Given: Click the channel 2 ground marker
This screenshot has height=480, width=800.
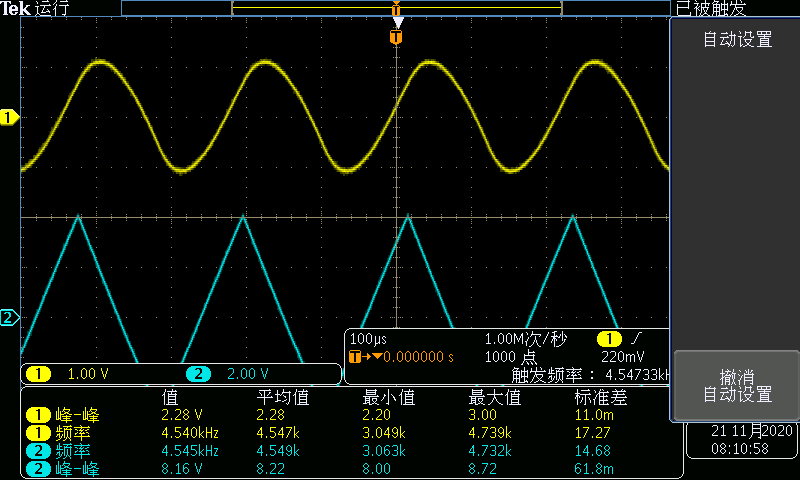Looking at the screenshot, I should pyautogui.click(x=9, y=318).
